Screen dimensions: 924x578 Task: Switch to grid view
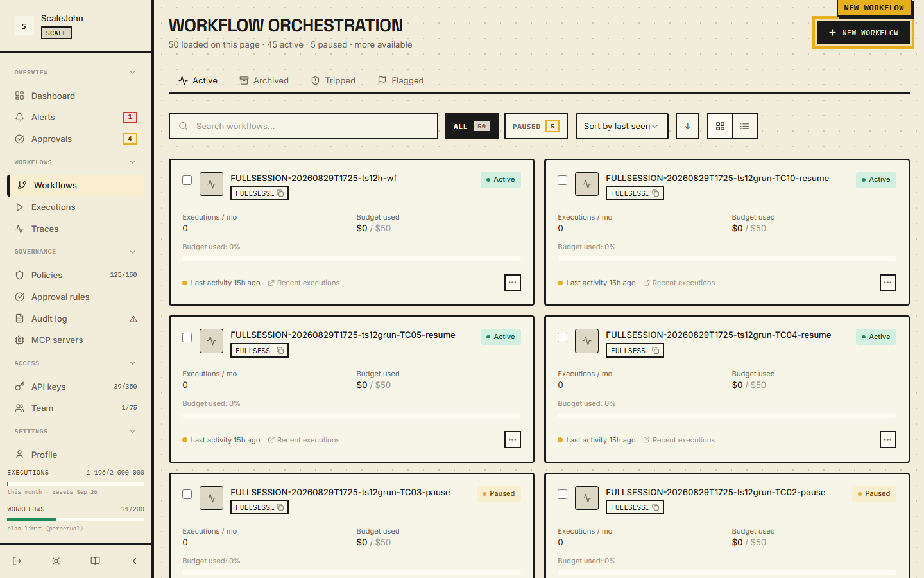pyautogui.click(x=720, y=127)
